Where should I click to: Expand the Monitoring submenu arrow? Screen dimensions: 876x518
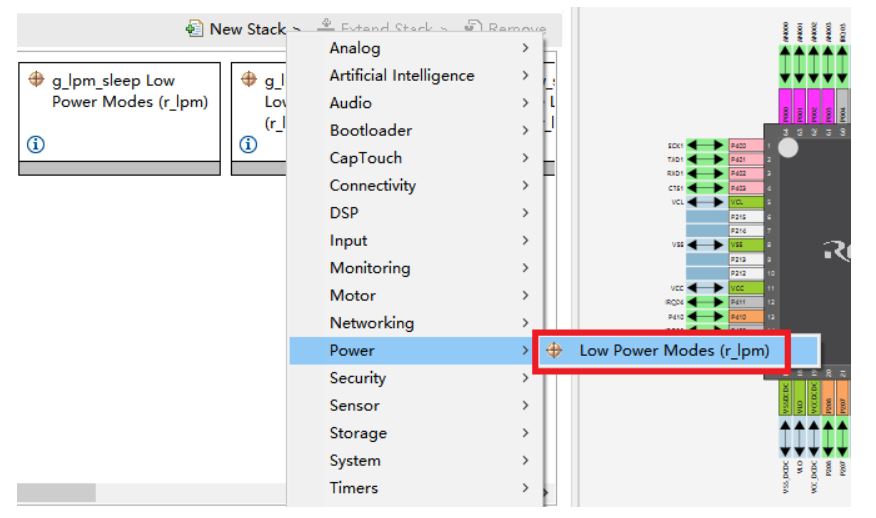(x=525, y=268)
